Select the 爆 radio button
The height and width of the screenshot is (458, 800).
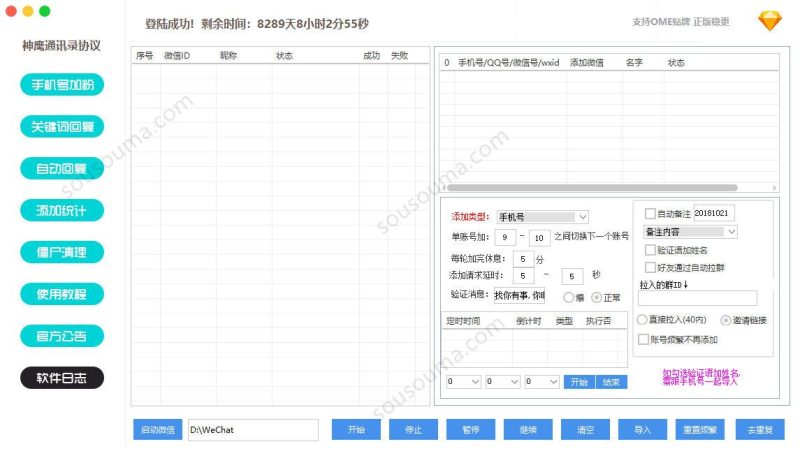[568, 297]
